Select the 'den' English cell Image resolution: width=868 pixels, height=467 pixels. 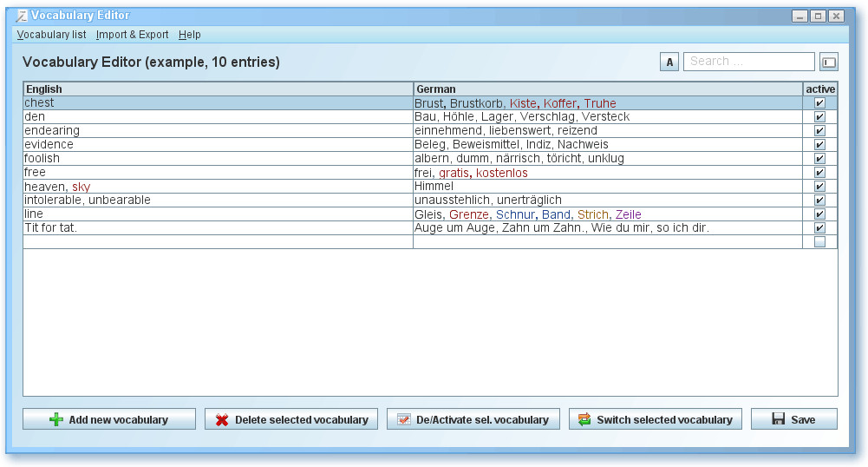tap(219, 117)
